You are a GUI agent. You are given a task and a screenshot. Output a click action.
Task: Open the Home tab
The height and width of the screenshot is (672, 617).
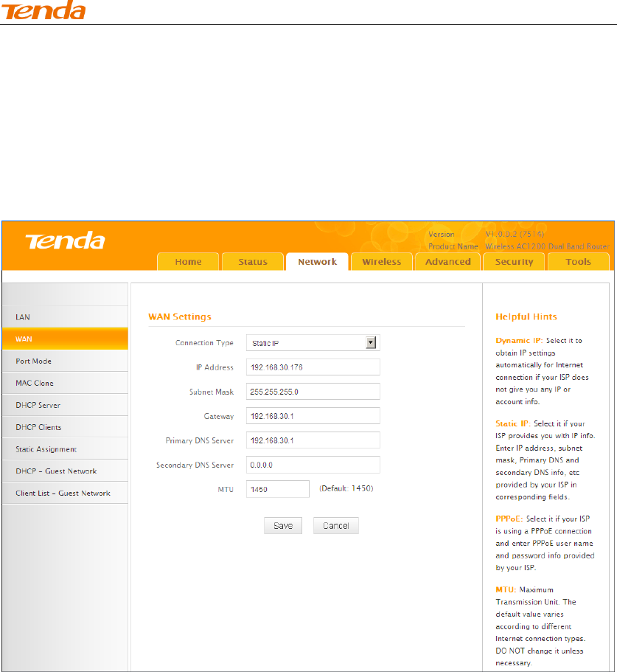pos(188,261)
